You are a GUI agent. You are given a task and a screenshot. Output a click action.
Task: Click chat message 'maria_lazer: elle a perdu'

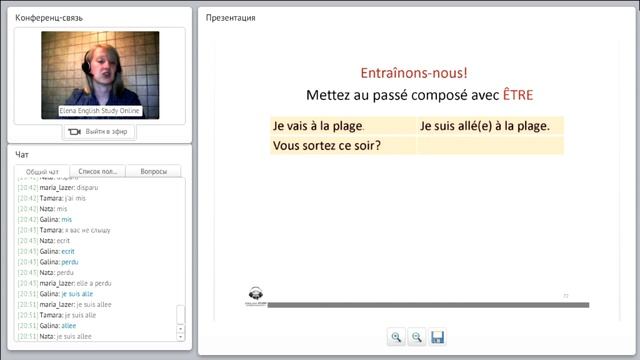[64, 283]
